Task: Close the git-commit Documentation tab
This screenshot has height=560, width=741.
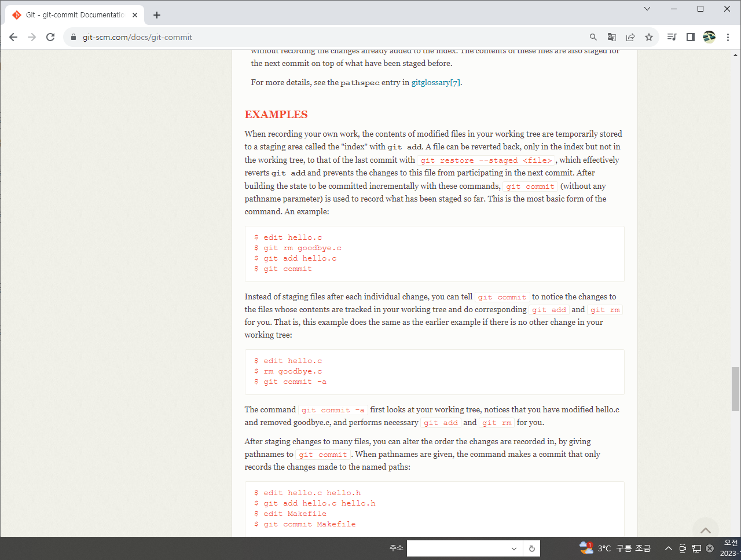Action: pyautogui.click(x=134, y=15)
